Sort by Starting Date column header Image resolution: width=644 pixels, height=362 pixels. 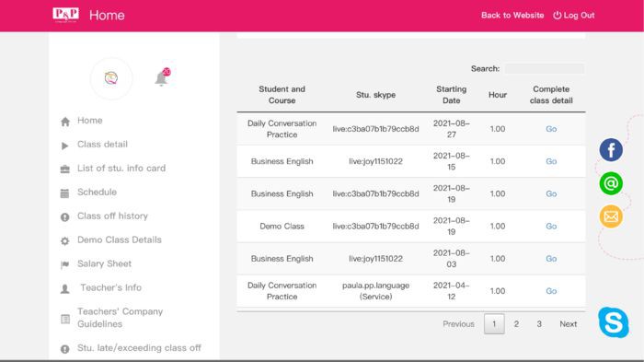tap(452, 95)
